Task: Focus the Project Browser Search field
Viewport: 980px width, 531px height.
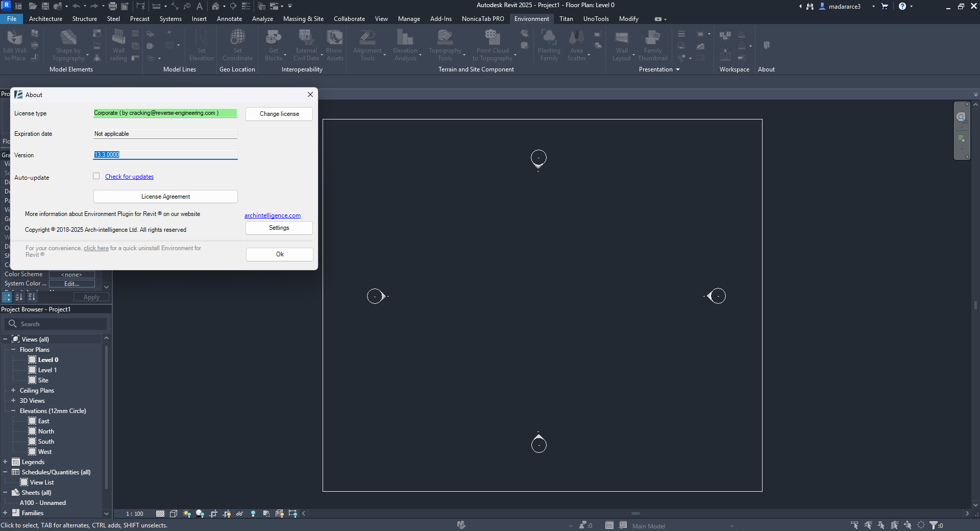Action: click(56, 324)
